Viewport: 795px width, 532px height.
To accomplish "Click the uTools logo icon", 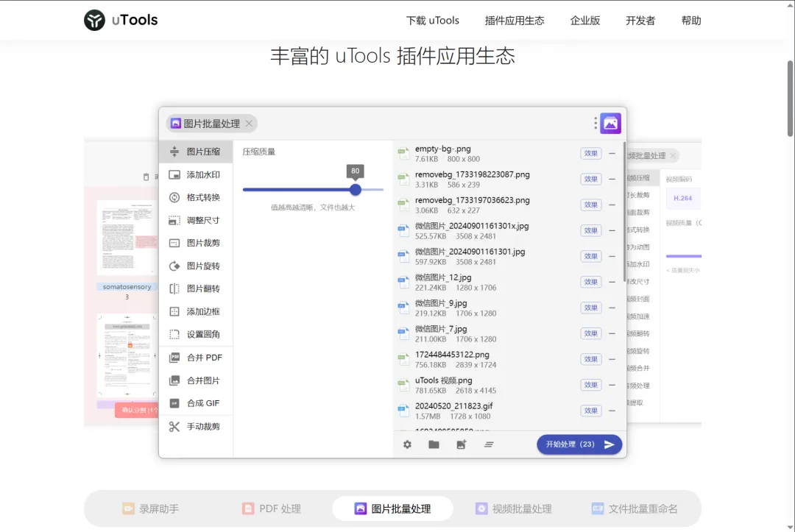I will click(x=94, y=21).
